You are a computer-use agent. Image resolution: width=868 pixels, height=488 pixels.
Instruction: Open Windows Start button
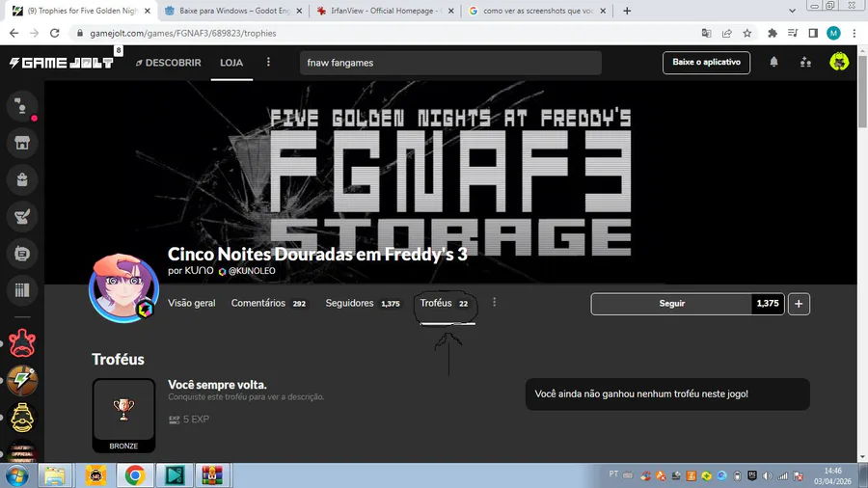[x=17, y=475]
